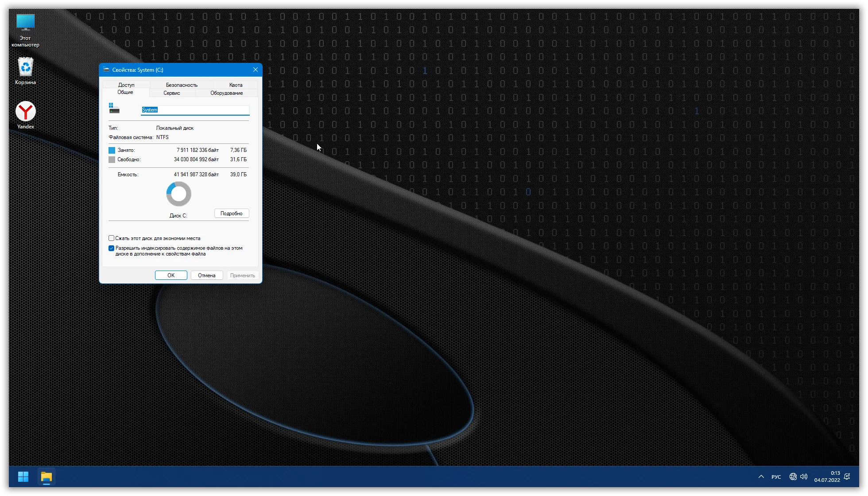Screen dimensions: 868x496
Task: Open the РУС language switcher
Action: 776,477
